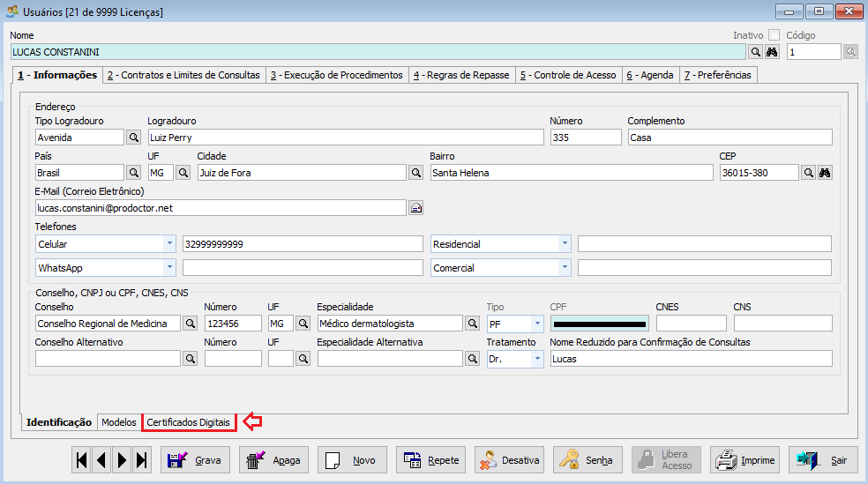
Task: Click council Número field 123456
Action: coord(233,324)
